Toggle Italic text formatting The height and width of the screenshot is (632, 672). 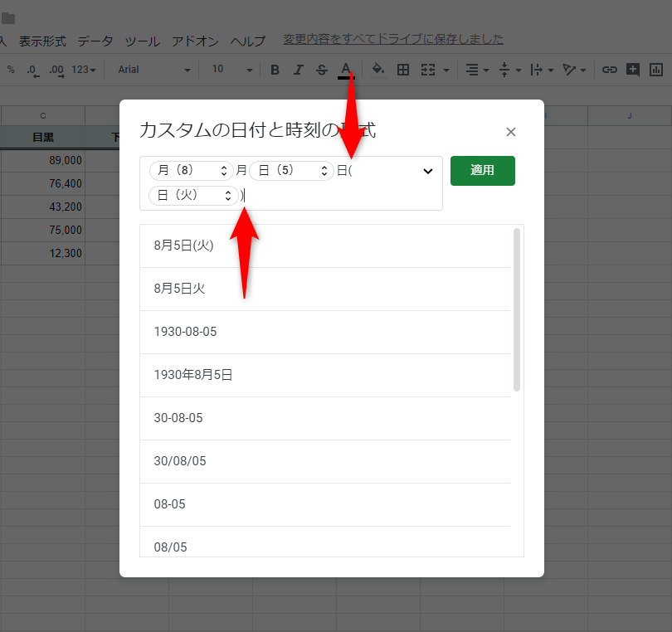tap(299, 70)
